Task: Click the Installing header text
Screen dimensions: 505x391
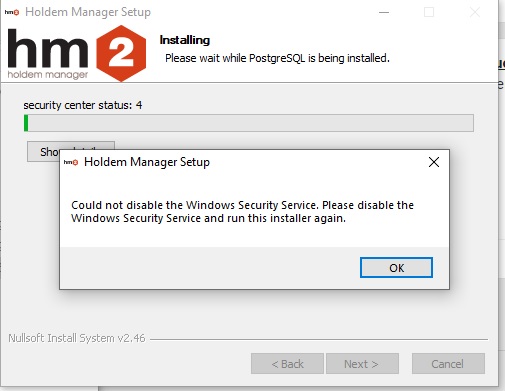Action: coord(185,40)
